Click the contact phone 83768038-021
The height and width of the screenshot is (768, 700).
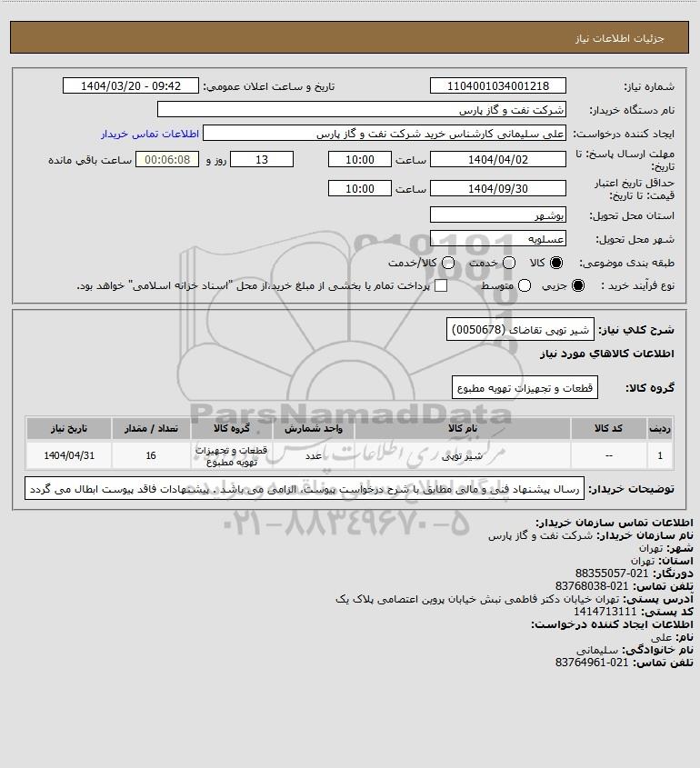(x=592, y=586)
